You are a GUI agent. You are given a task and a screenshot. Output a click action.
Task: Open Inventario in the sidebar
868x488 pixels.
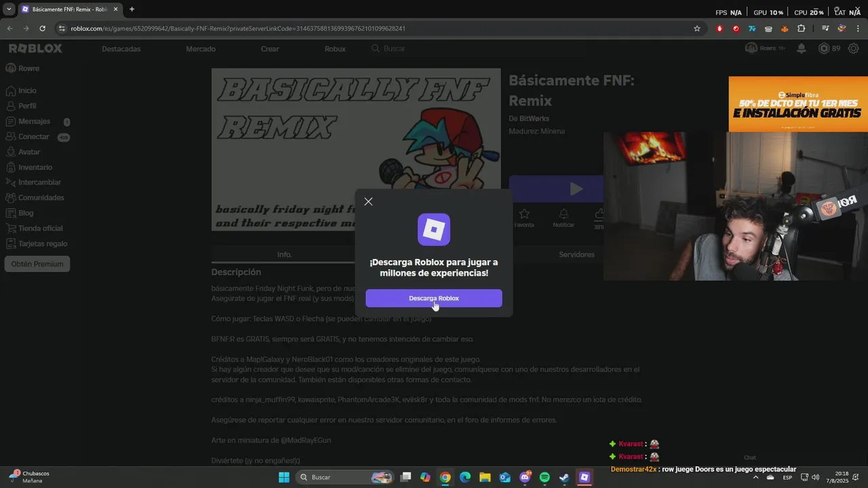(35, 167)
